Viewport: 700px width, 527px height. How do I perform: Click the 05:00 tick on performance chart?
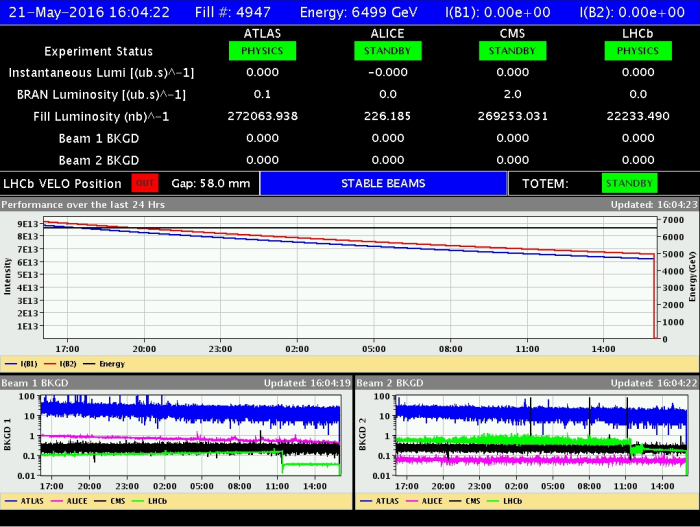[x=374, y=349]
